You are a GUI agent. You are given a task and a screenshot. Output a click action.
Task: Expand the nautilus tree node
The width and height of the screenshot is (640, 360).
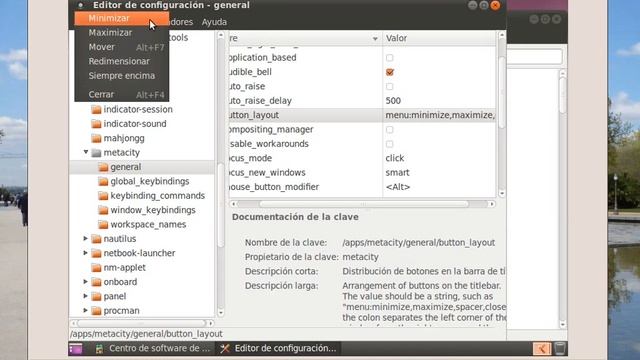click(86, 238)
